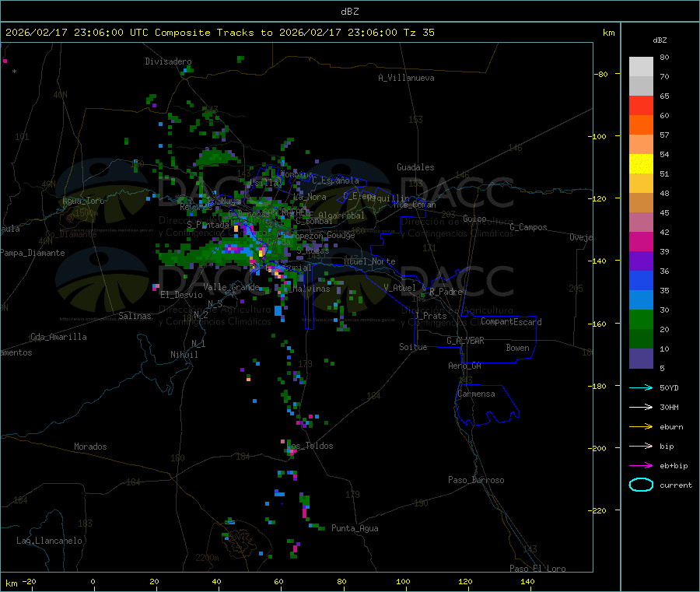This screenshot has height=592, width=700.
Task: Click the 'C_Espanola' location label
Action: pos(335,180)
